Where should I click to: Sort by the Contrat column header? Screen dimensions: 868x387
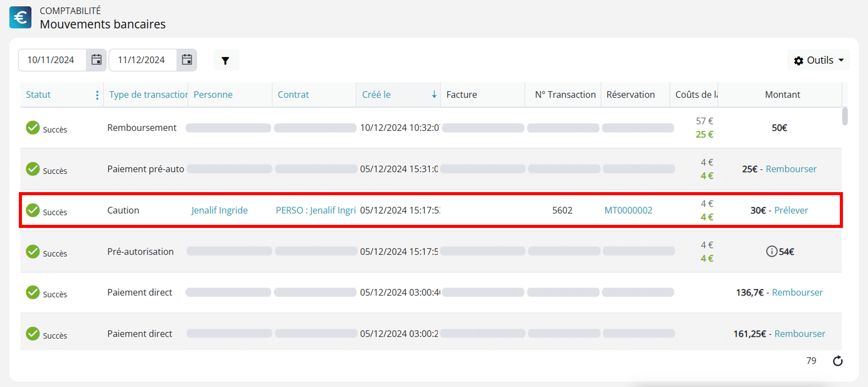click(x=293, y=95)
